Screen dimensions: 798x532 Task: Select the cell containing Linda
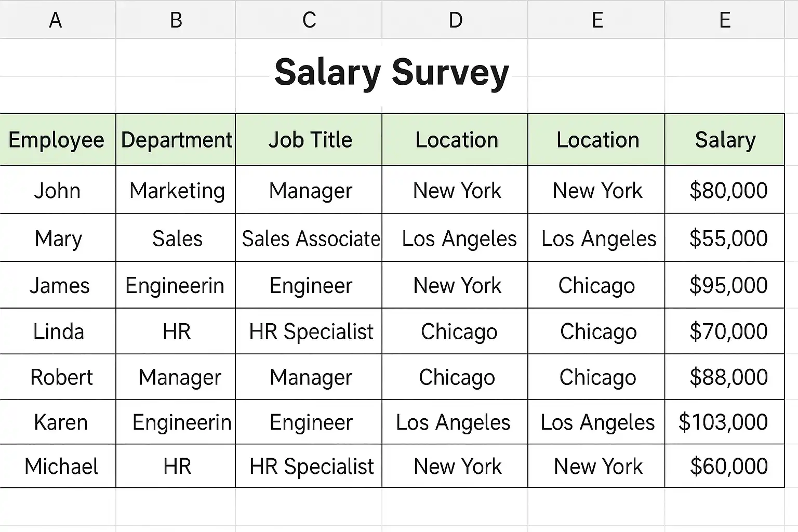(x=58, y=331)
